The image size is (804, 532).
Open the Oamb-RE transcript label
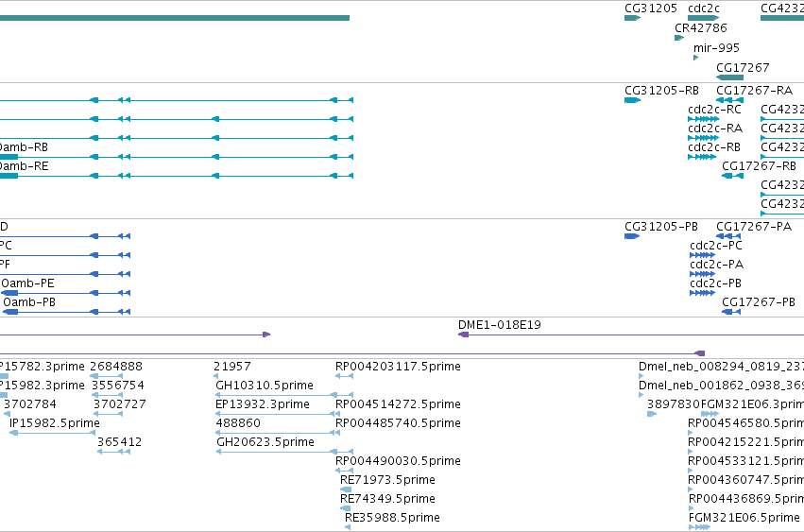click(x=25, y=166)
